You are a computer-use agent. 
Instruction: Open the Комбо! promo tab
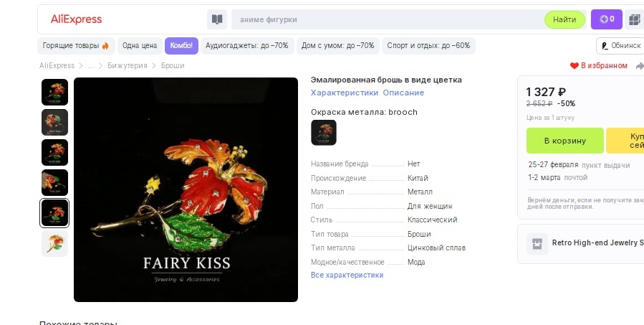click(x=181, y=46)
